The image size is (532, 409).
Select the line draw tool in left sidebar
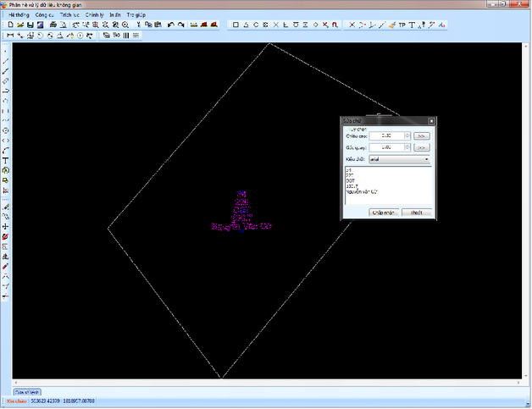click(x=5, y=61)
